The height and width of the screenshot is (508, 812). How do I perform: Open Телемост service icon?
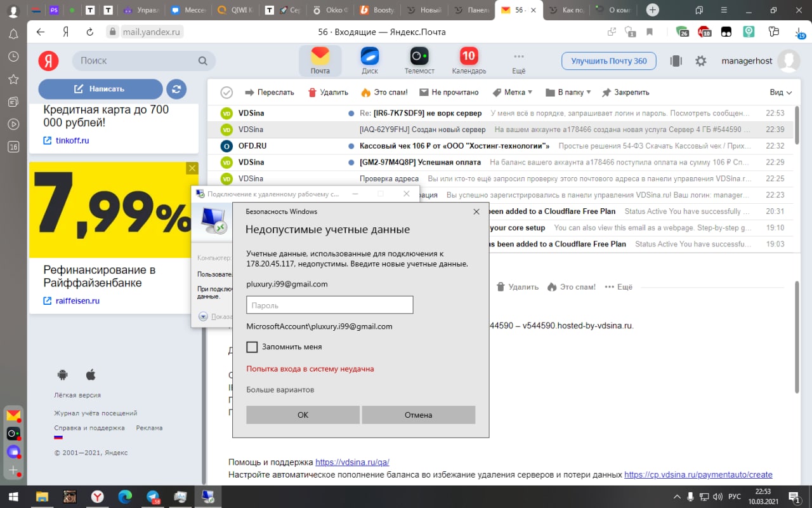(x=419, y=56)
